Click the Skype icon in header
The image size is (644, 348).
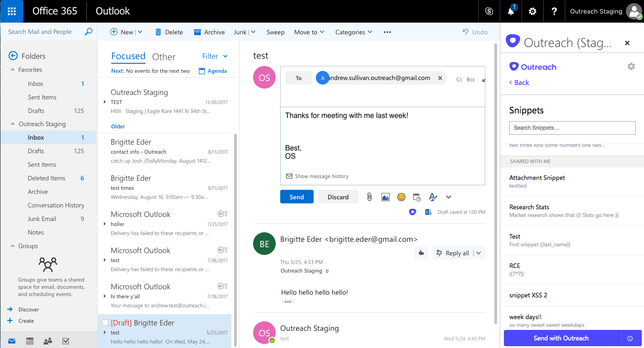click(489, 11)
